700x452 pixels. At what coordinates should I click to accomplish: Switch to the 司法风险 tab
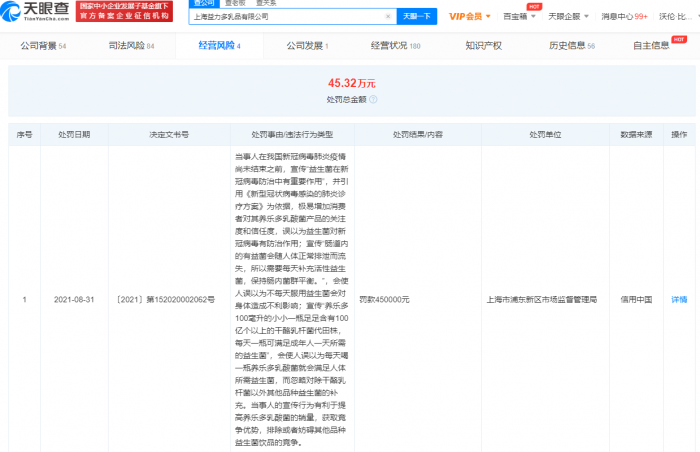coord(130,46)
